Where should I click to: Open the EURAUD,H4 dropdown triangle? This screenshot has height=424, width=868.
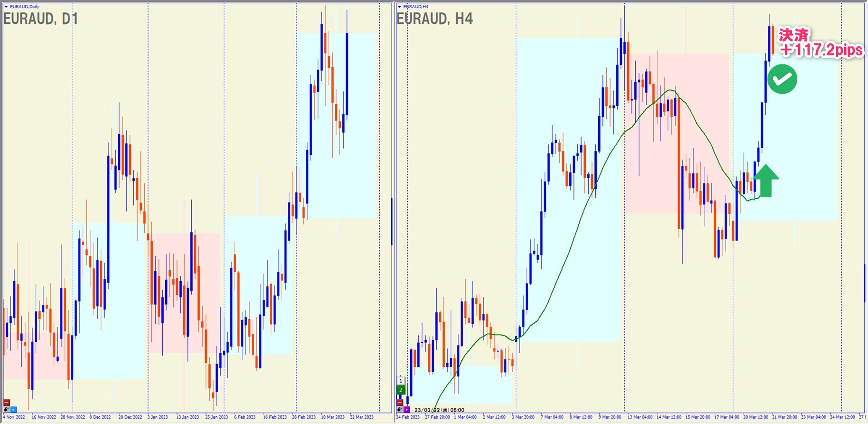399,7
